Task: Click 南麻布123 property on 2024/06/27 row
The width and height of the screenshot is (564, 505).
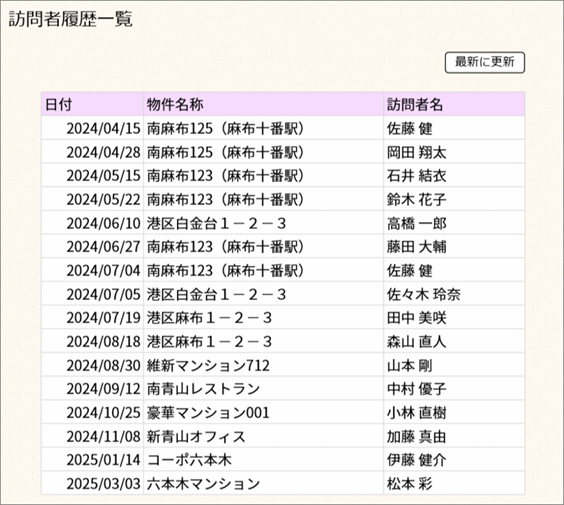Action: coord(226,247)
